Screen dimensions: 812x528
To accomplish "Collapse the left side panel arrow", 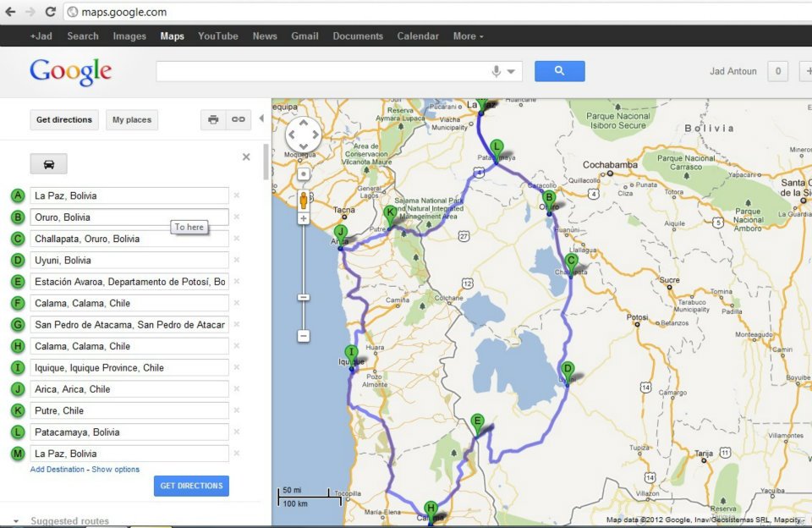I will tap(261, 119).
